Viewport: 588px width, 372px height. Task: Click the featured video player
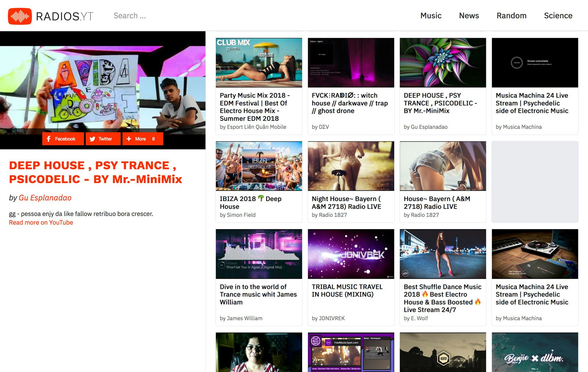[103, 85]
